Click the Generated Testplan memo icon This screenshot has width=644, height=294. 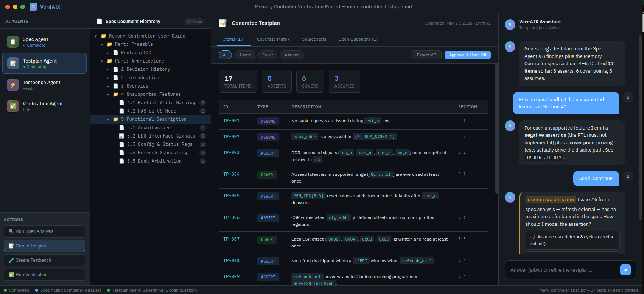click(223, 23)
